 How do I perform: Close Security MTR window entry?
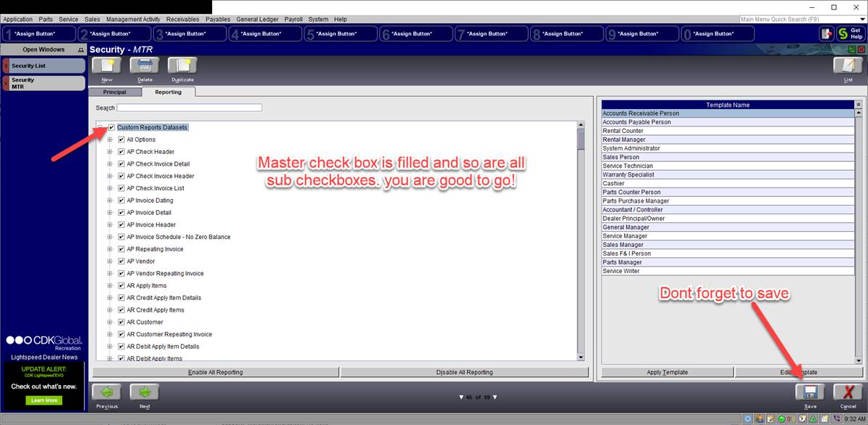pyautogui.click(x=6, y=83)
